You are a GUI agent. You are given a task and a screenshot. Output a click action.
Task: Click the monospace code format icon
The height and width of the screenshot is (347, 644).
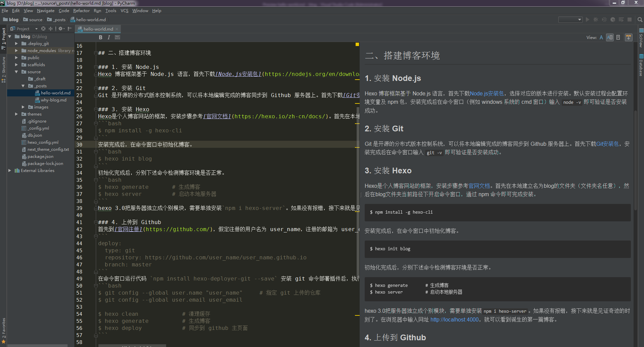point(117,37)
